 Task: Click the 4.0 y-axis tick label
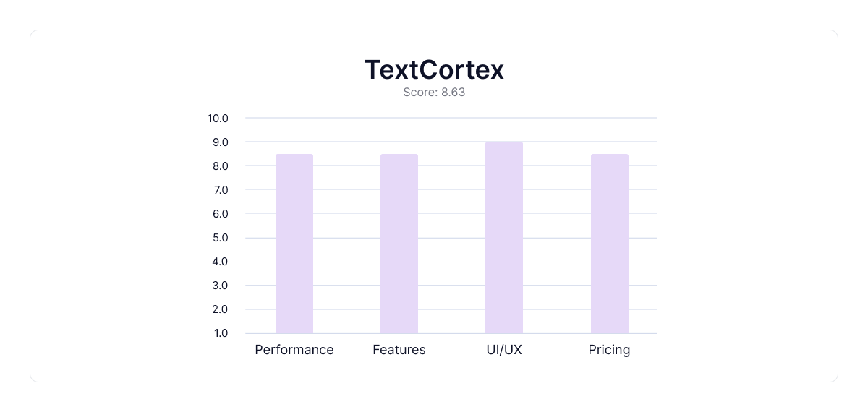(219, 262)
